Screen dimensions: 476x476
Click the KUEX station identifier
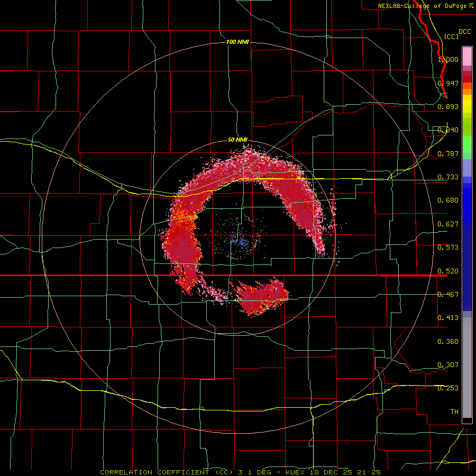click(295, 472)
